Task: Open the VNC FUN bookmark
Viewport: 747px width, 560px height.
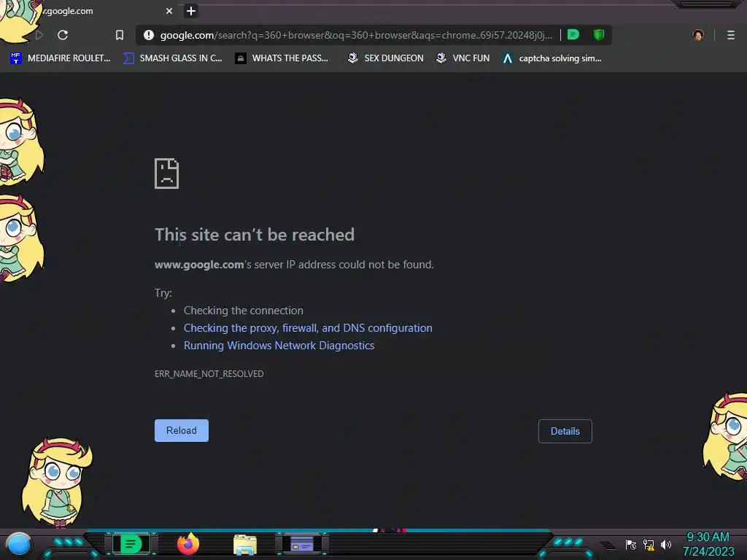Action: tap(462, 58)
